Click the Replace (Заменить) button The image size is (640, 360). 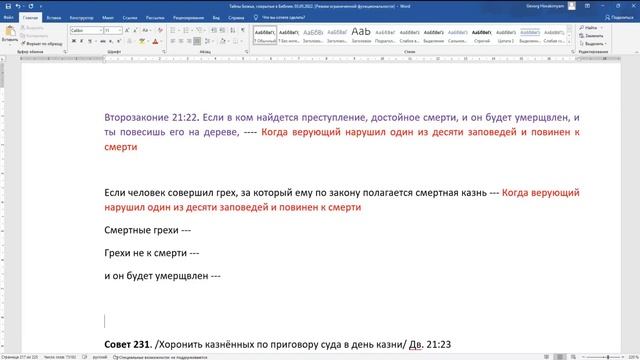(x=591, y=36)
